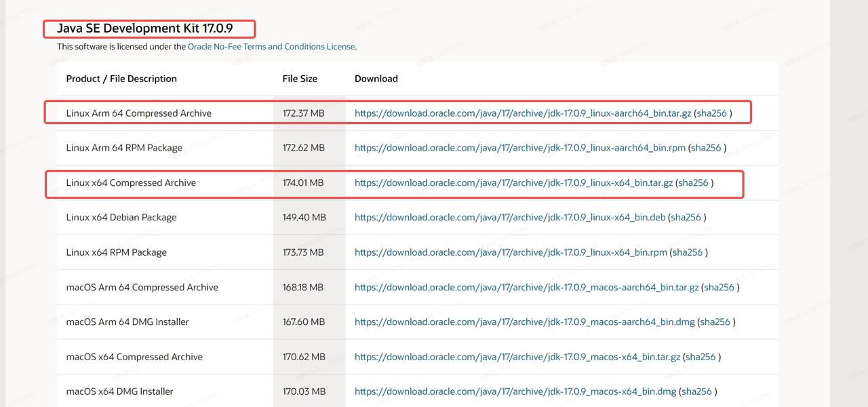Open sha256 for macOS Arm 64 DMG Installer
This screenshot has width=868, height=407.
715,322
